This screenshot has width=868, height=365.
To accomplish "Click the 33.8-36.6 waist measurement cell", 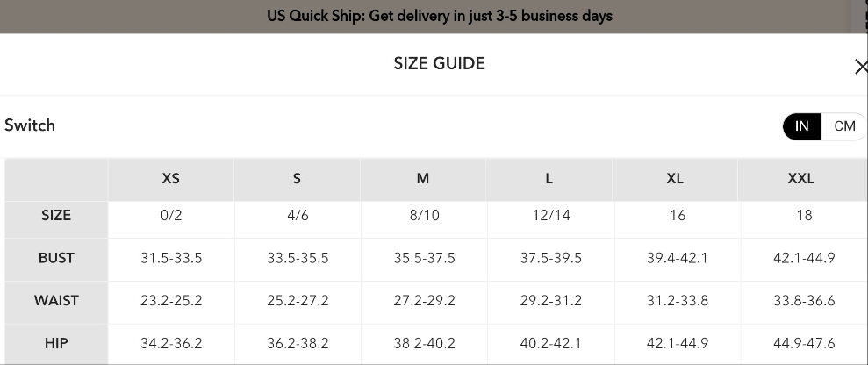I will (x=804, y=301).
